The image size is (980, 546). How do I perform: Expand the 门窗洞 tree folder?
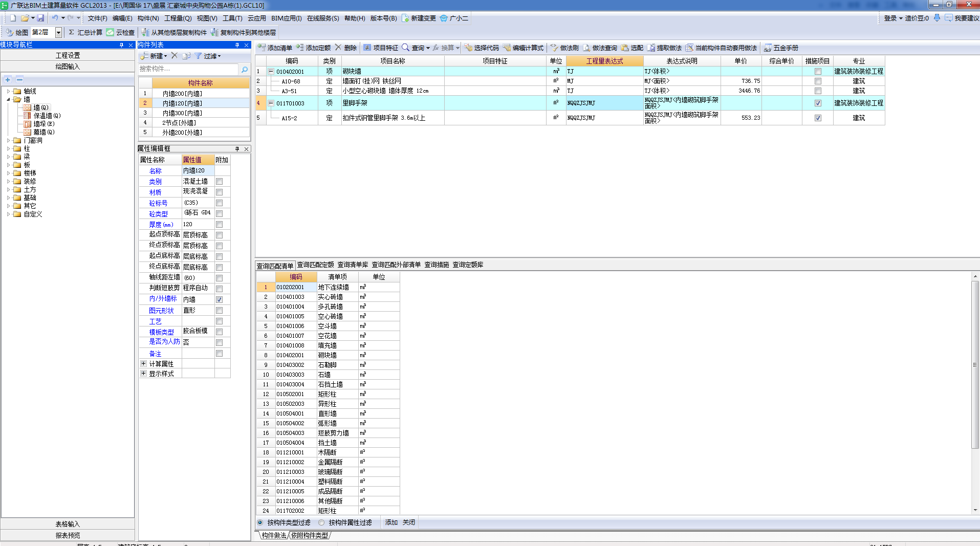pos(9,140)
